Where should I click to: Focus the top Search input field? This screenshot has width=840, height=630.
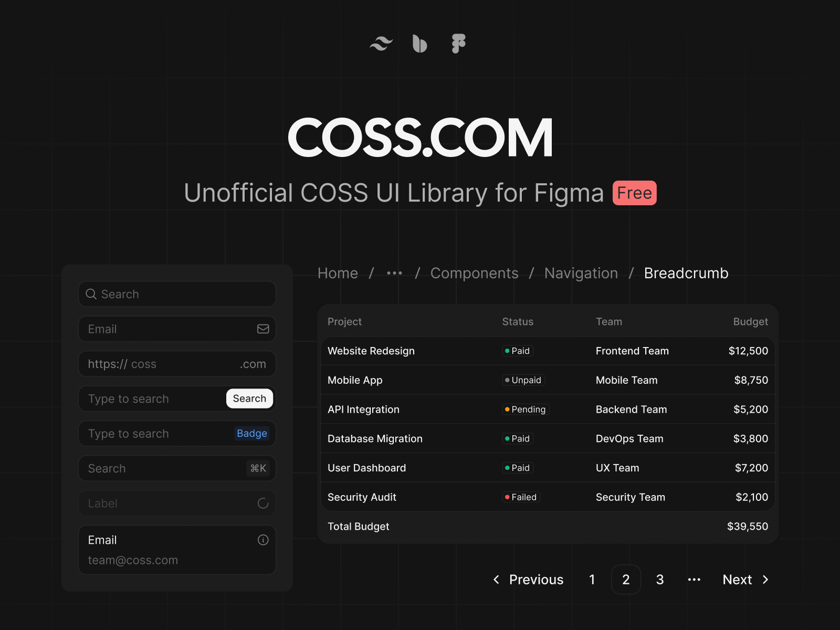pos(177,294)
